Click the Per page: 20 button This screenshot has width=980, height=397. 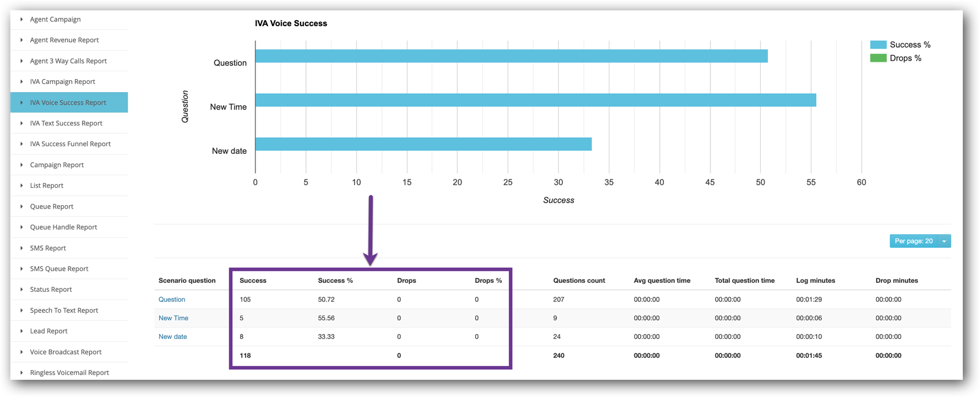[x=913, y=241]
